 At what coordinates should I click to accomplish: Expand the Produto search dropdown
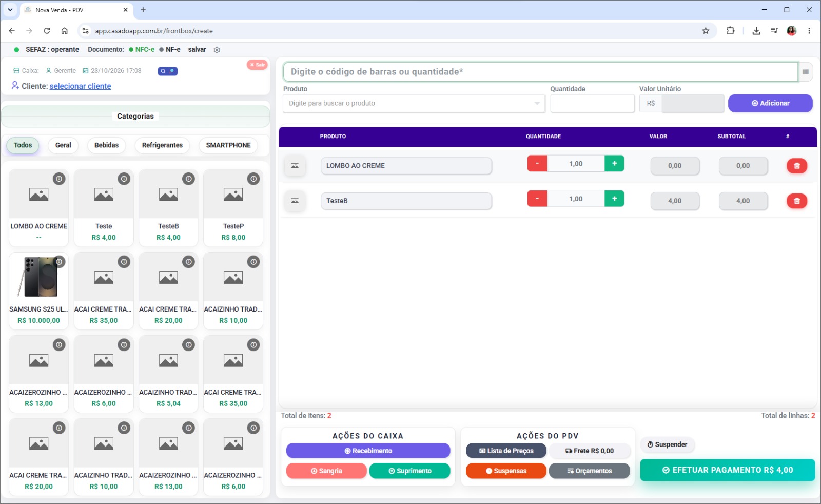(537, 104)
